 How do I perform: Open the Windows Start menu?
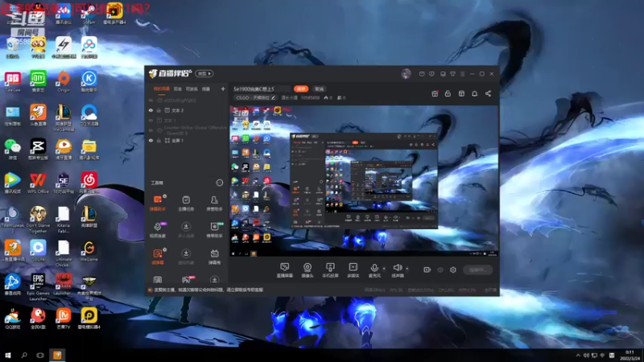point(8,355)
